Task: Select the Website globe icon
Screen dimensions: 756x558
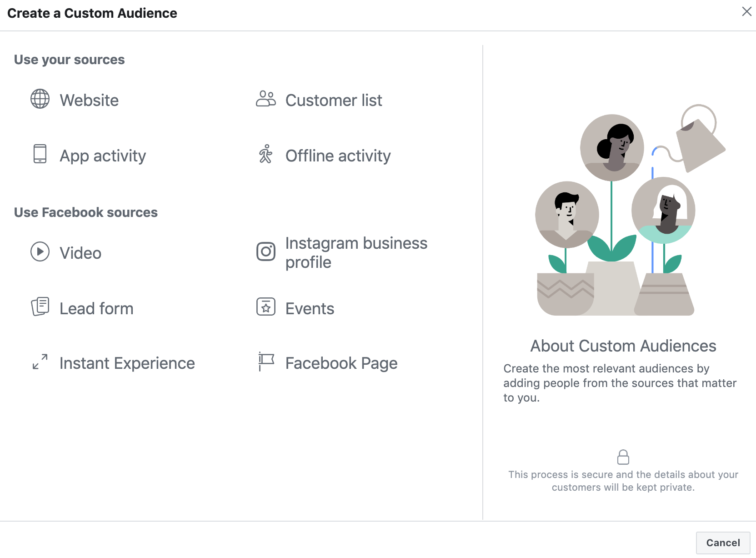Action: [x=40, y=100]
